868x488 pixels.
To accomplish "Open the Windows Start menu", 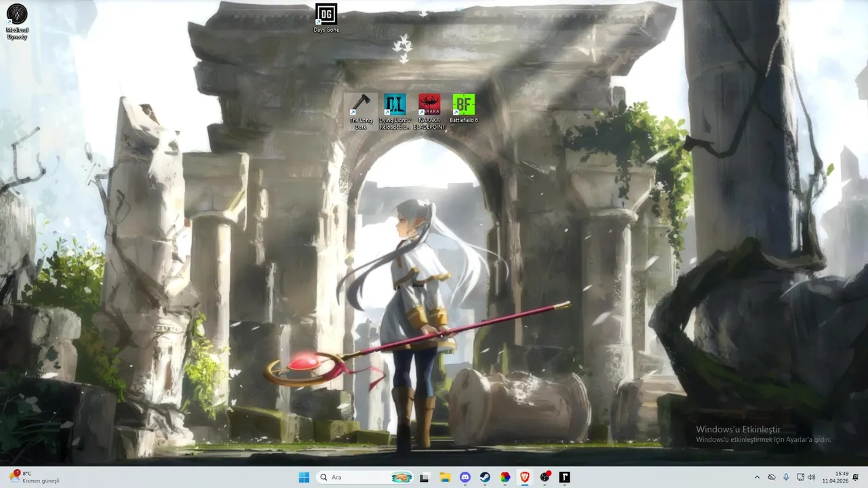I will (304, 477).
